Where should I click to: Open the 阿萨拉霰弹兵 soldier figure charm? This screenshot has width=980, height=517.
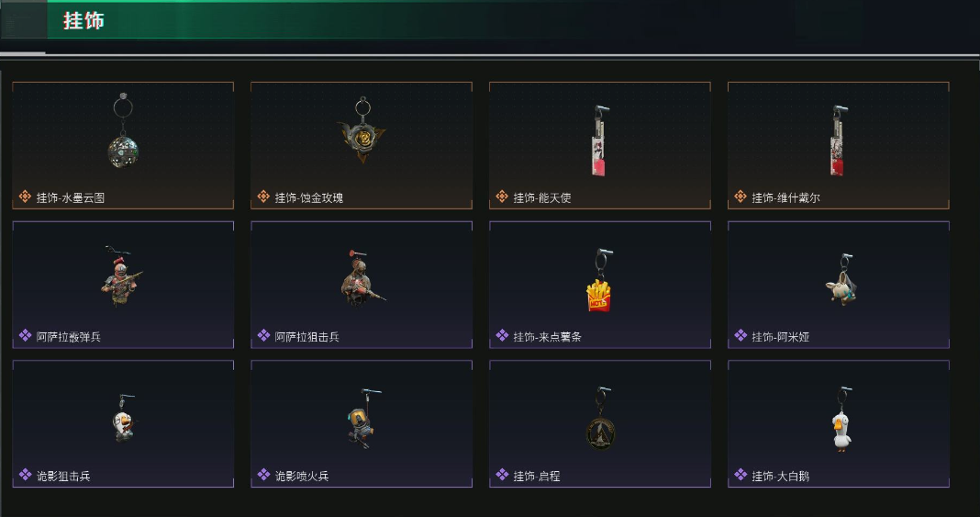click(x=123, y=285)
